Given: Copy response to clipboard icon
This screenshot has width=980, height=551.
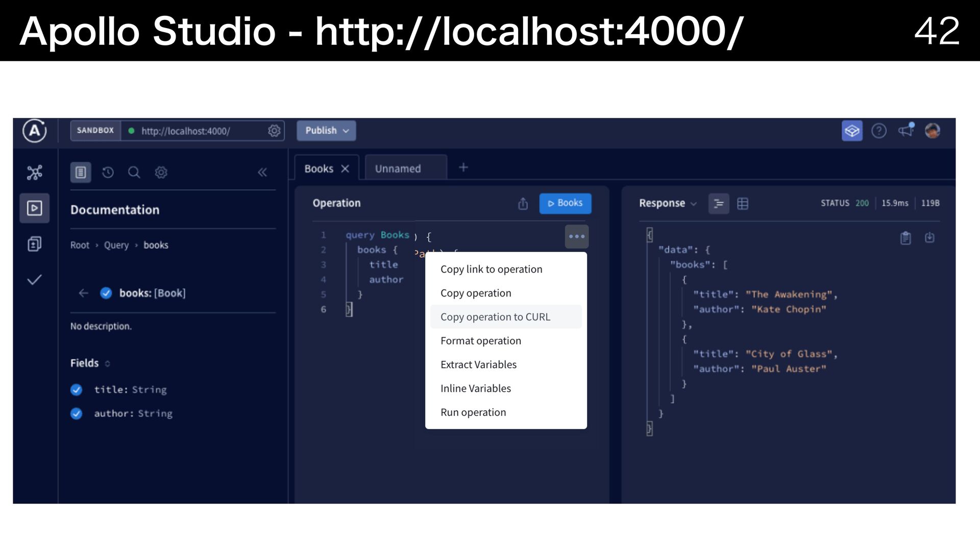Looking at the screenshot, I should (905, 238).
